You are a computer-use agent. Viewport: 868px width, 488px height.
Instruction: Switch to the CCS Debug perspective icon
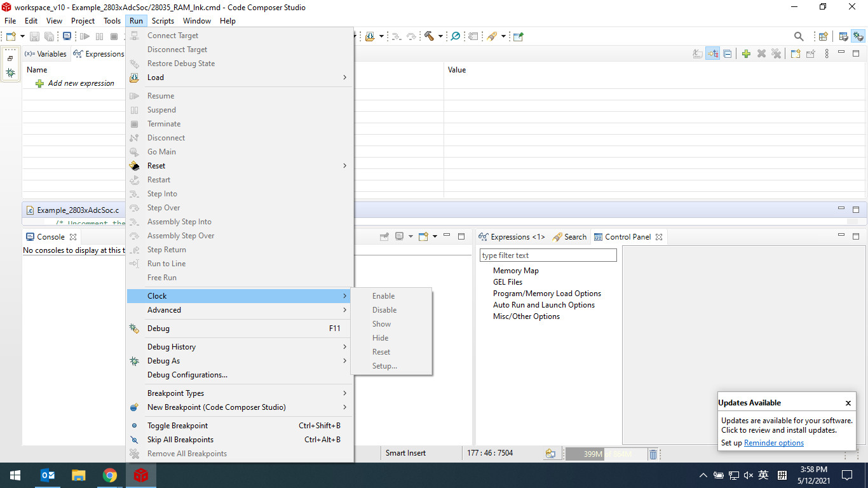[858, 36]
